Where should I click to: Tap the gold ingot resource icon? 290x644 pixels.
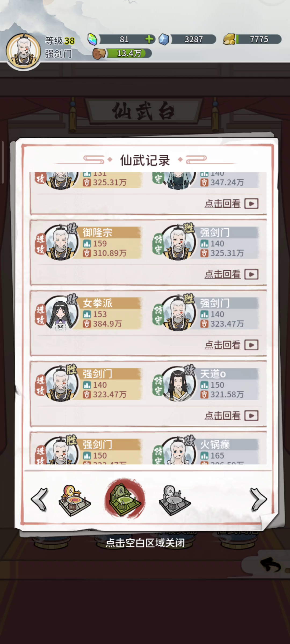[230, 39]
